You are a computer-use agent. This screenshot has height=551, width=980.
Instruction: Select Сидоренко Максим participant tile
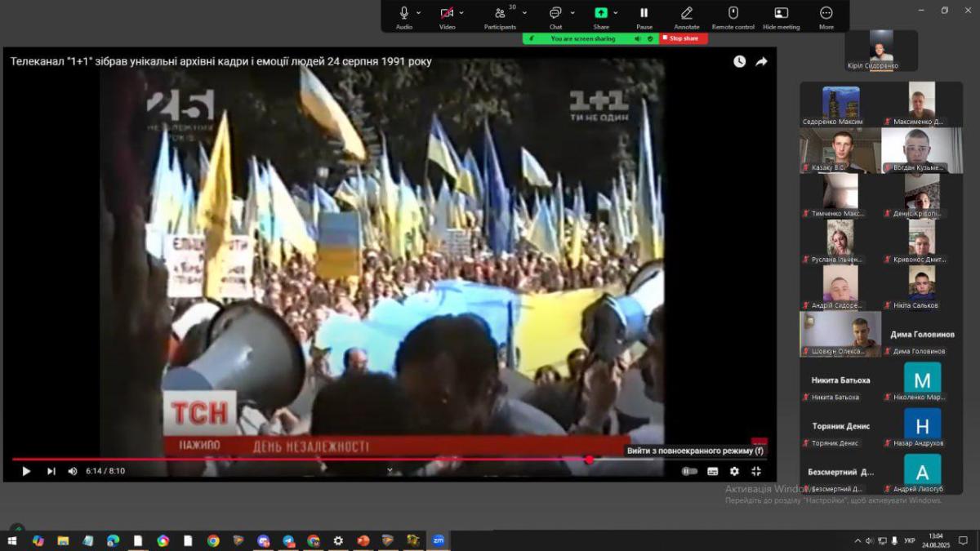pyautogui.click(x=840, y=106)
